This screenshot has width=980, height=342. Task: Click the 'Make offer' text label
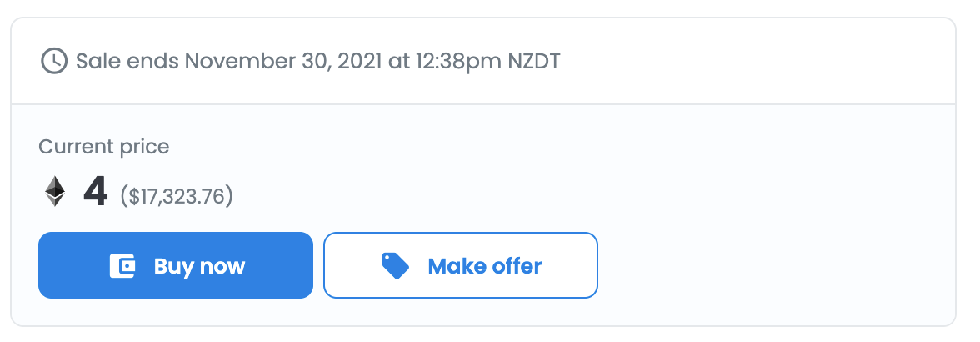coord(484,266)
